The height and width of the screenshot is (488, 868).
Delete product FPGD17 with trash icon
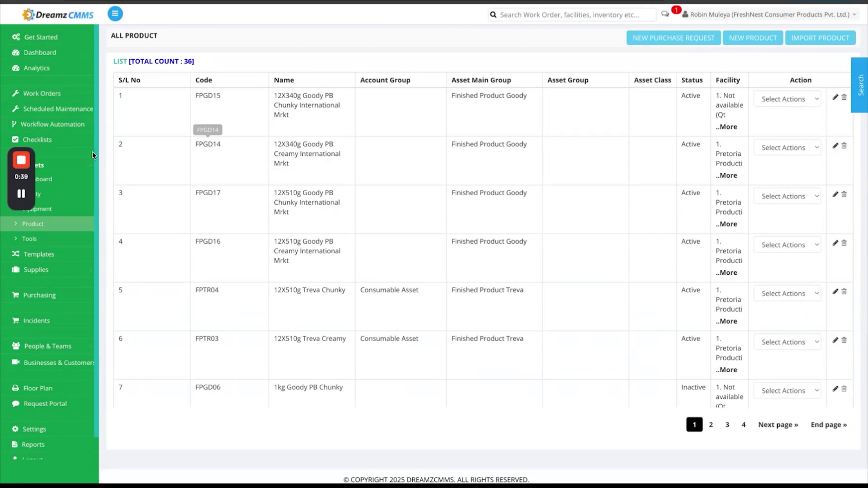[844, 194]
